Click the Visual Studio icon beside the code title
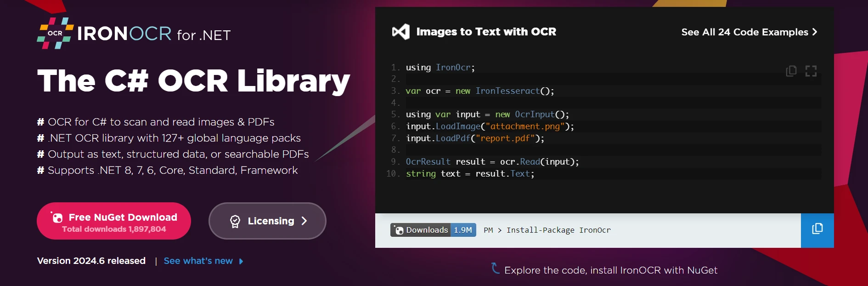Image resolution: width=868 pixels, height=286 pixels. tap(400, 32)
